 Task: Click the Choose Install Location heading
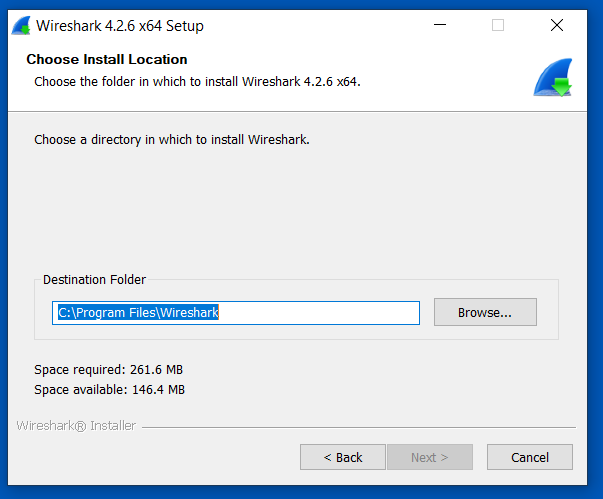tap(107, 60)
